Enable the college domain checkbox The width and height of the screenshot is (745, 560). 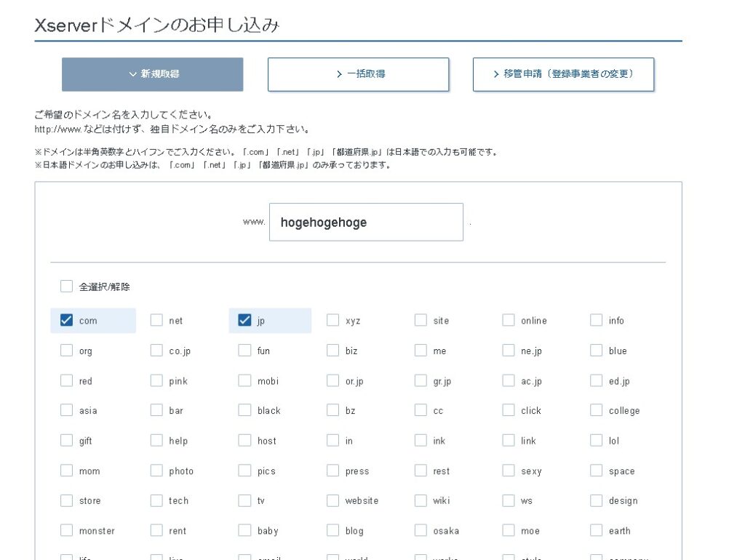coord(597,410)
